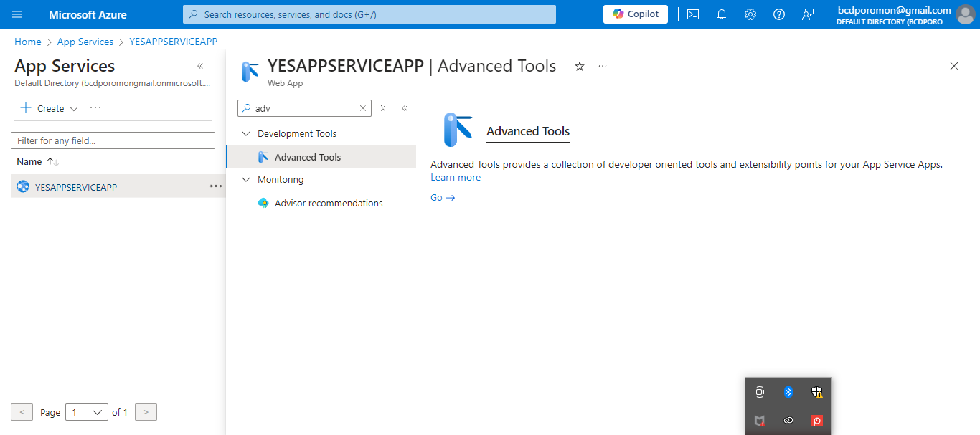Collapse the App Services list pane
Image resolution: width=980 pixels, height=435 pixels.
200,66
